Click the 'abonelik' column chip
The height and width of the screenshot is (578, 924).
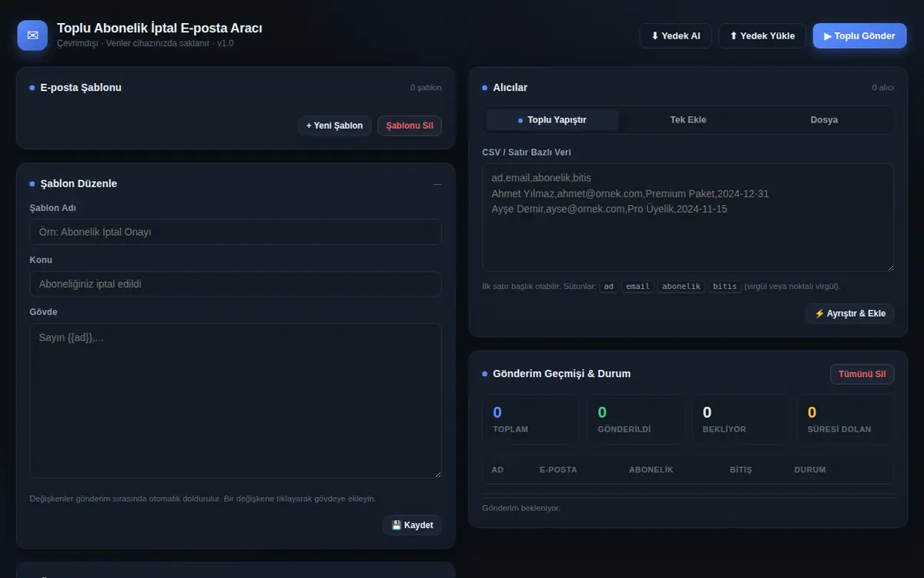pos(681,287)
